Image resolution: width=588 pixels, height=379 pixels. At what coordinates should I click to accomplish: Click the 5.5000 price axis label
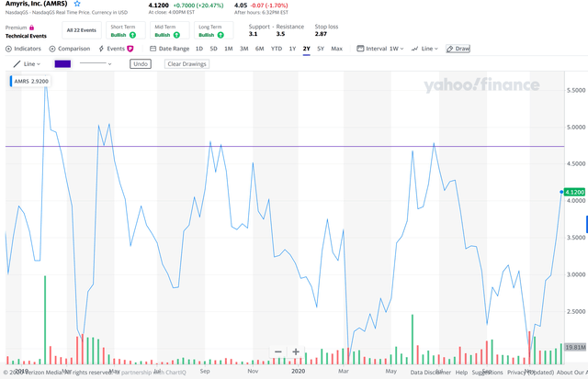[x=576, y=90]
